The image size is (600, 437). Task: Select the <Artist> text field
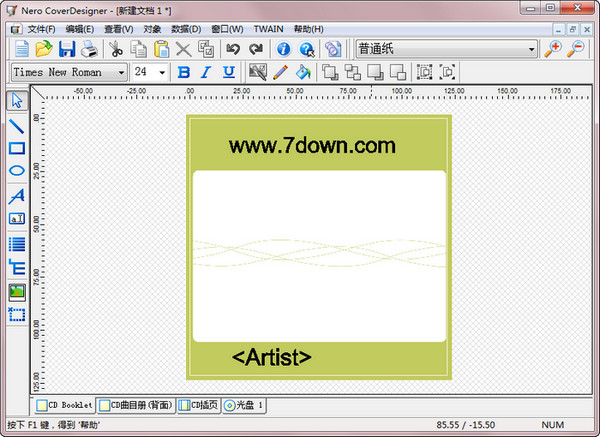click(x=272, y=357)
